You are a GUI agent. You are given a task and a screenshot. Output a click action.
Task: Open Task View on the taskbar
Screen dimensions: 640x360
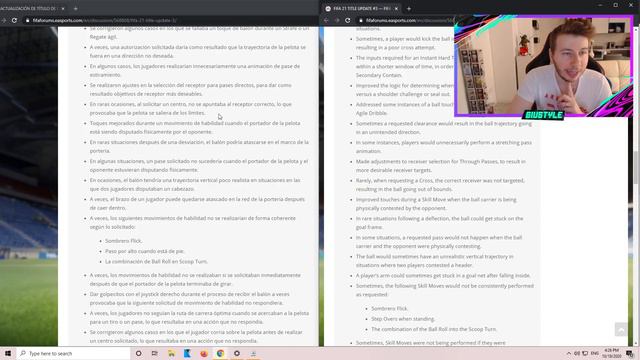coord(155,353)
